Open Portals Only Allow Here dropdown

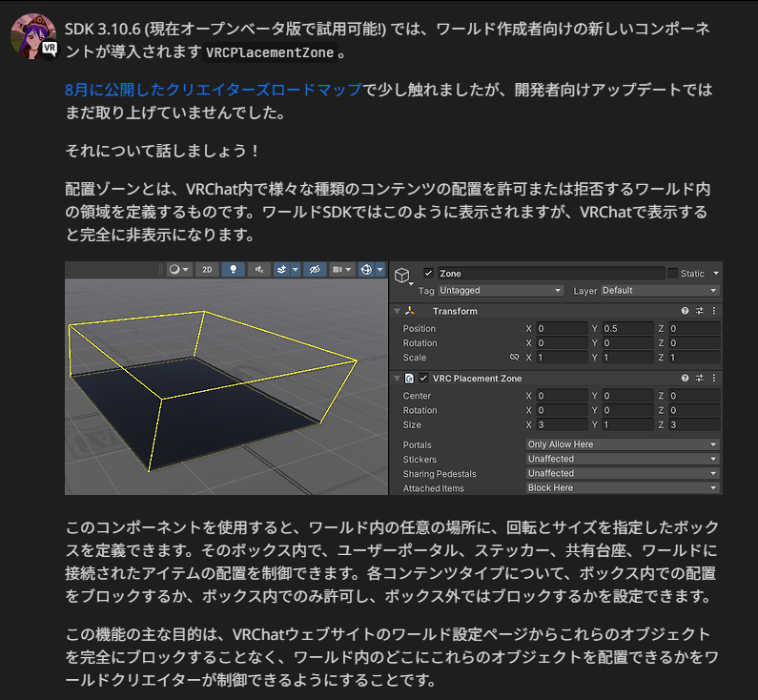click(x=623, y=444)
